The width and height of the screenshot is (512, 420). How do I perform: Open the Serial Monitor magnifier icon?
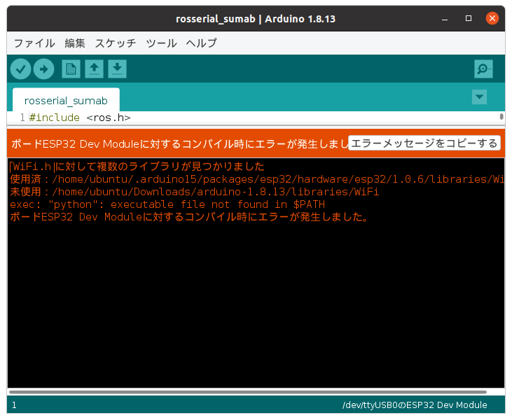tap(483, 69)
